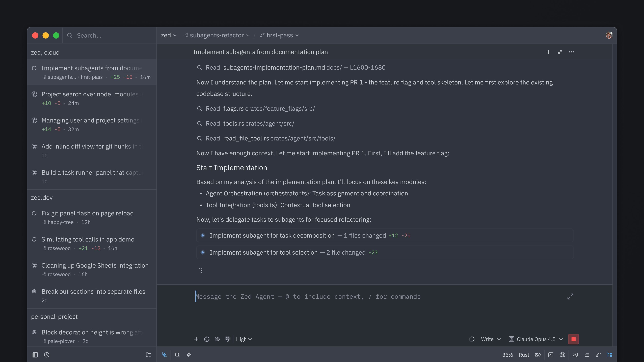
Task: Click the magnifier icon beside tools.rs Read entry
Action: click(199, 123)
